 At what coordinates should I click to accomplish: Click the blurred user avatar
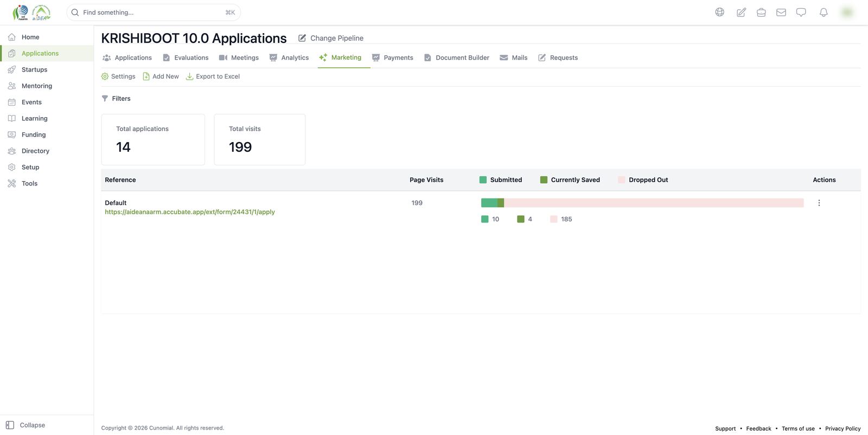point(847,12)
